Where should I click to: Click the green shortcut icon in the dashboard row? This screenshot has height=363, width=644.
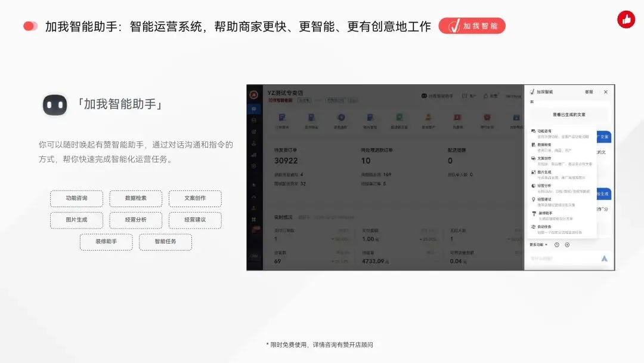click(x=399, y=118)
